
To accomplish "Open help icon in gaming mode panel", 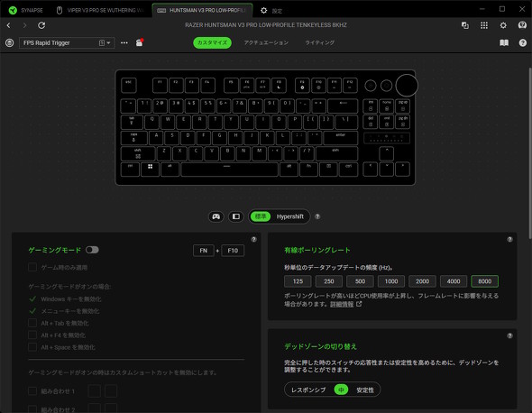I will click(253, 239).
